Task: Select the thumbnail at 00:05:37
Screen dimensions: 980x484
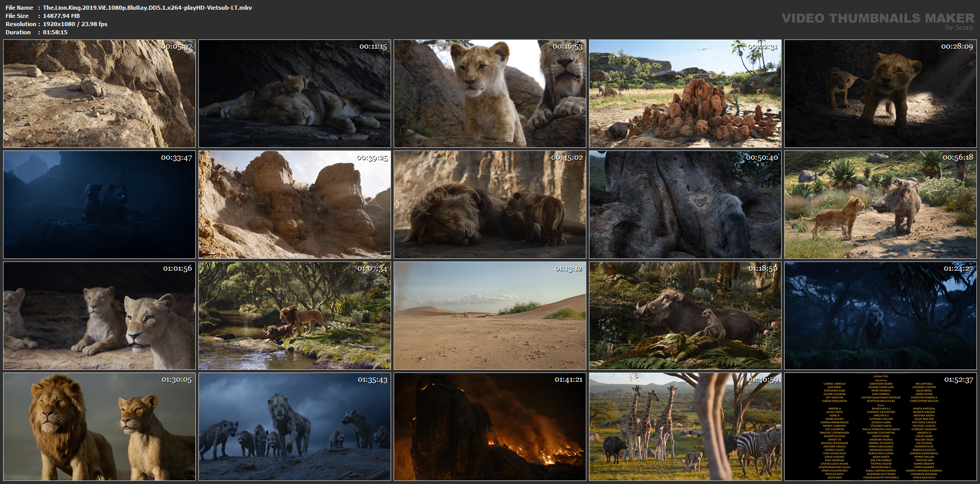Action: (99, 94)
